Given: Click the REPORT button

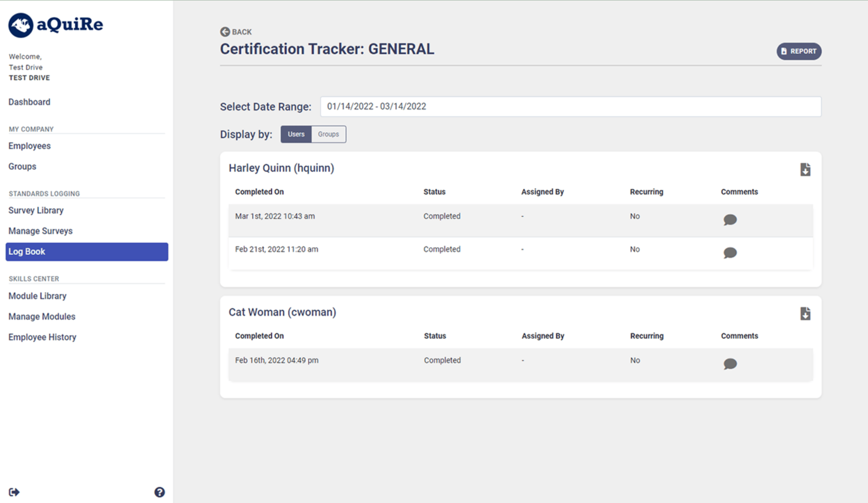Looking at the screenshot, I should point(799,51).
